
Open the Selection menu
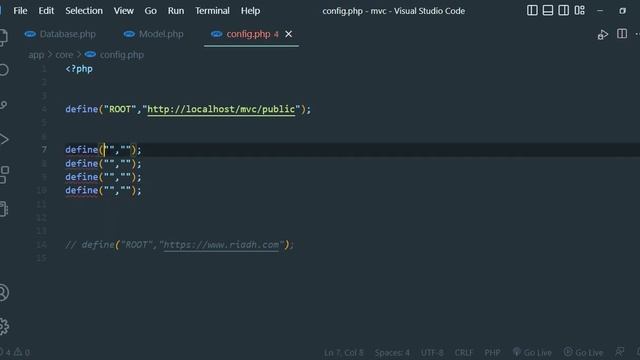(84, 11)
